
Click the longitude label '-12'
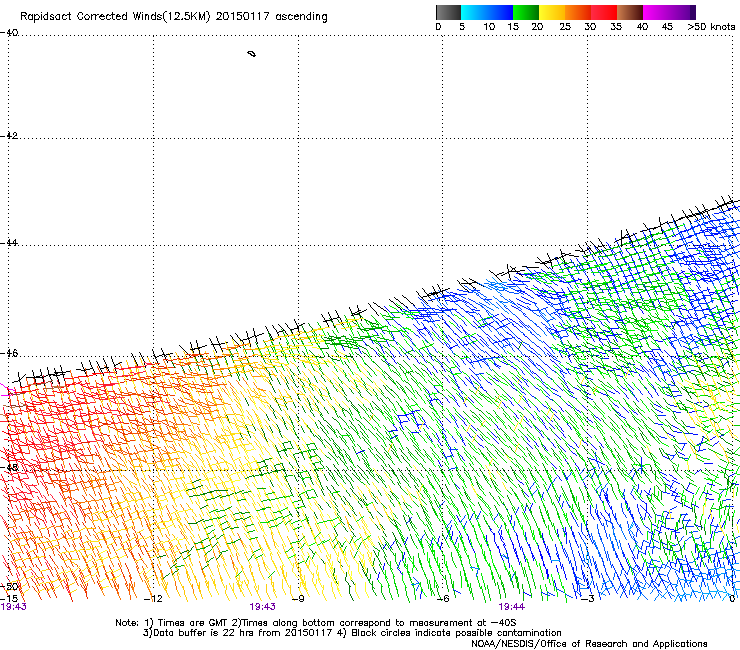(153, 599)
